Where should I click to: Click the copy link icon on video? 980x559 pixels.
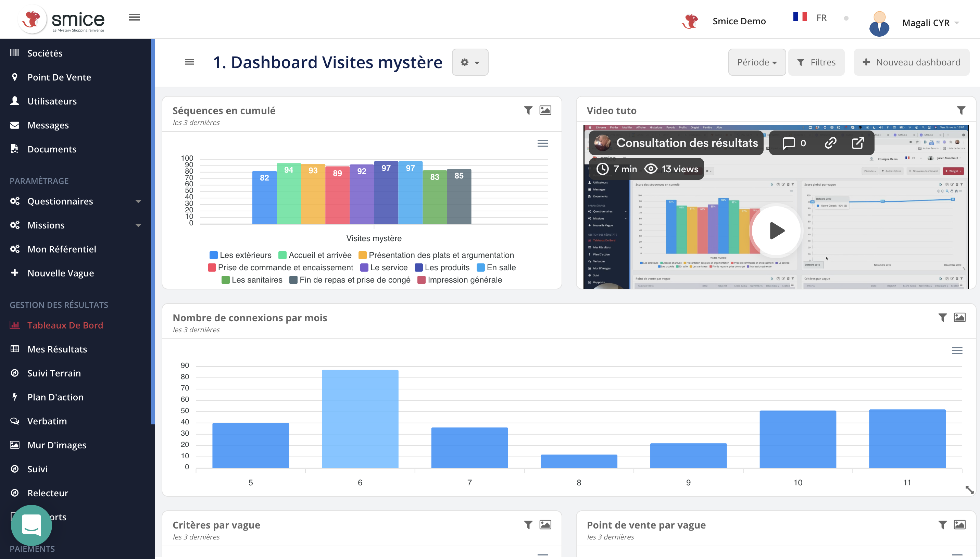(830, 143)
